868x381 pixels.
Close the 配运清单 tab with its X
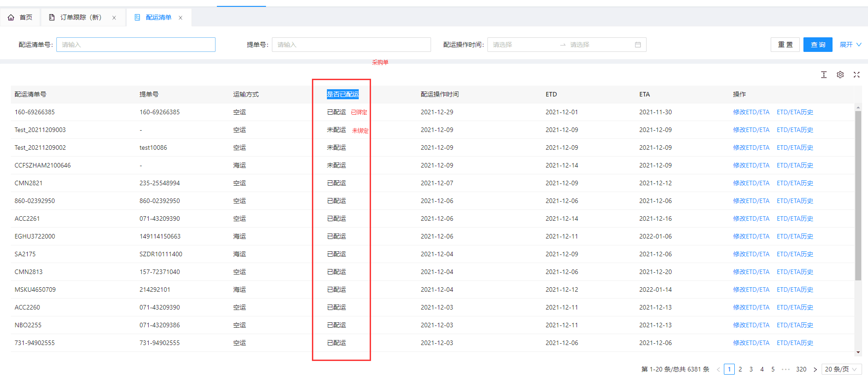click(x=181, y=18)
